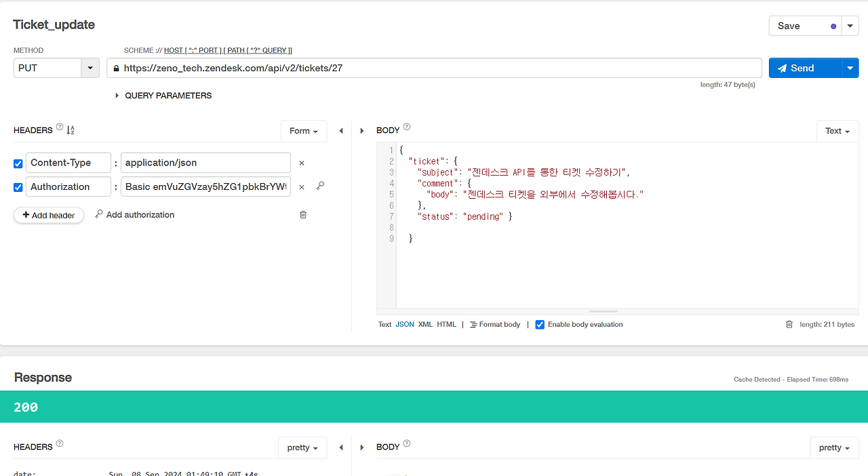Switch body syntax to XML

point(425,325)
